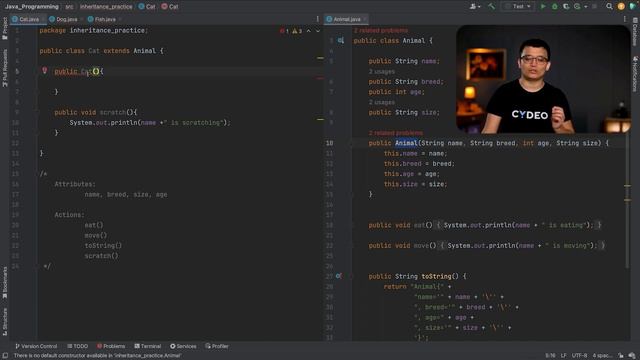Jump to previous highlighted error arrow
This screenshot has height=360, width=640.
(x=309, y=31)
